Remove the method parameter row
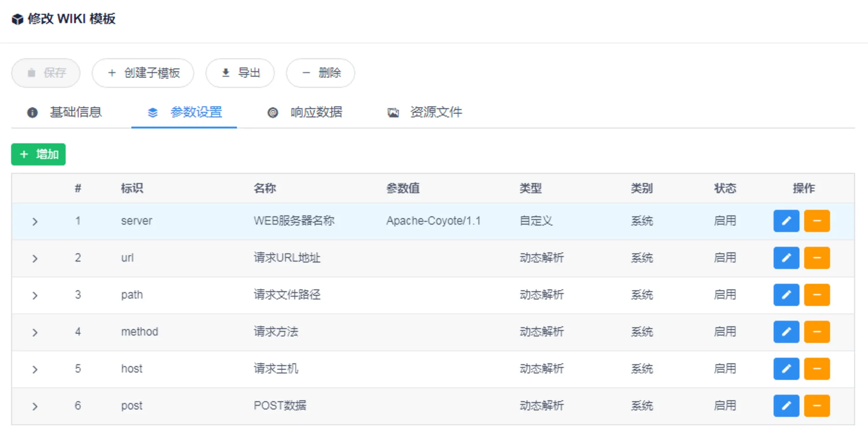 click(x=817, y=332)
